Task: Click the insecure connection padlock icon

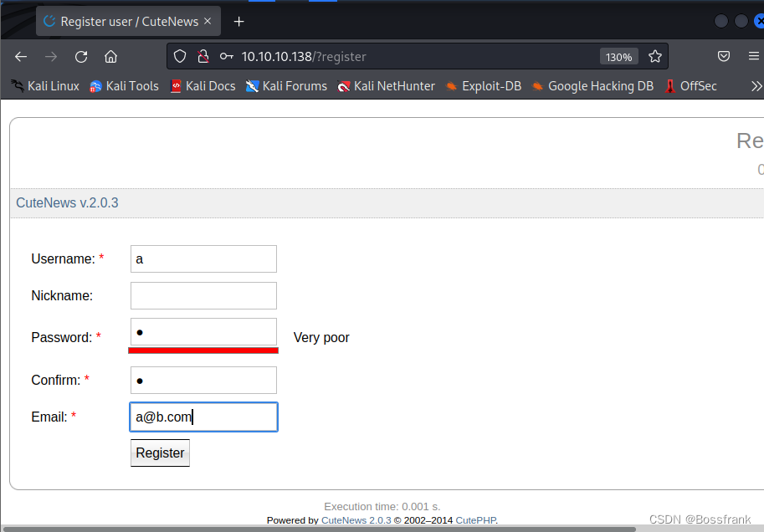Action: (203, 57)
